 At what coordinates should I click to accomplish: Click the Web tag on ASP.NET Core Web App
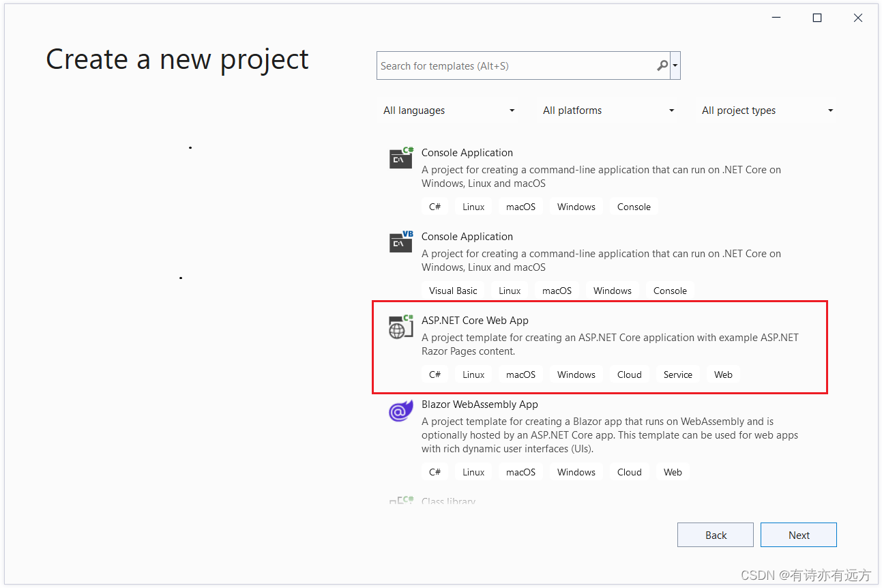pyautogui.click(x=723, y=374)
